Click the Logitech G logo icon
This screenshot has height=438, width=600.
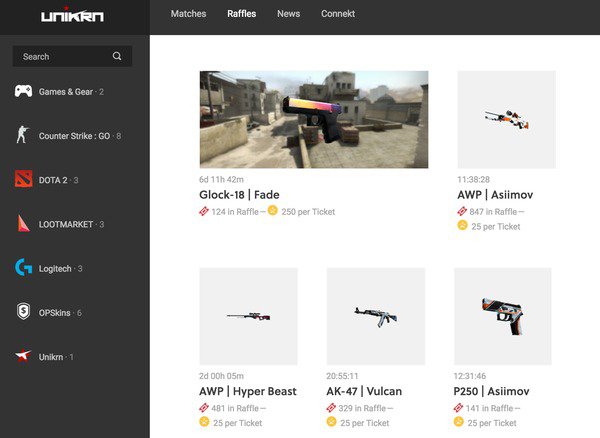click(x=23, y=267)
